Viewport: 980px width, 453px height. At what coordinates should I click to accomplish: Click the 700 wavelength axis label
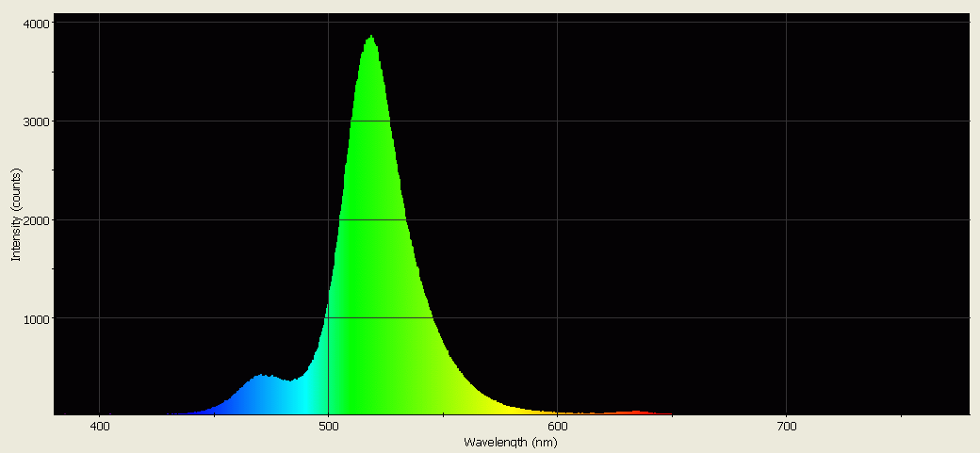(x=786, y=428)
